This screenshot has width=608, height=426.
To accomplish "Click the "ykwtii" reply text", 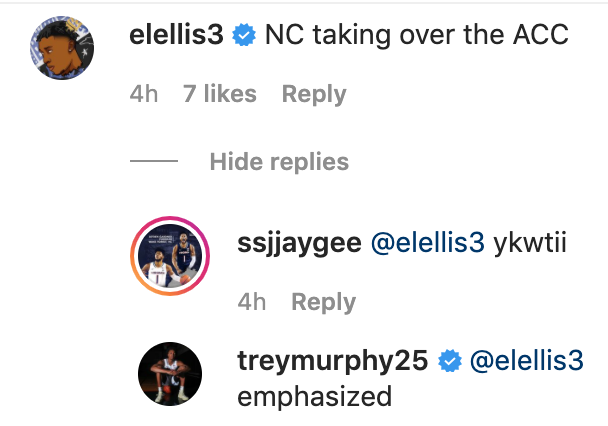I will 530,242.
